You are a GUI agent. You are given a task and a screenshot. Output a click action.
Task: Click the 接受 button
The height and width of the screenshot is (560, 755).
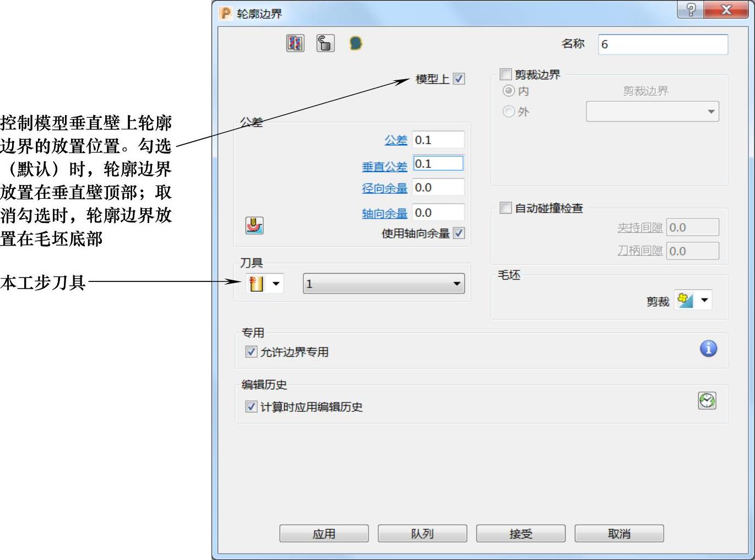(521, 534)
